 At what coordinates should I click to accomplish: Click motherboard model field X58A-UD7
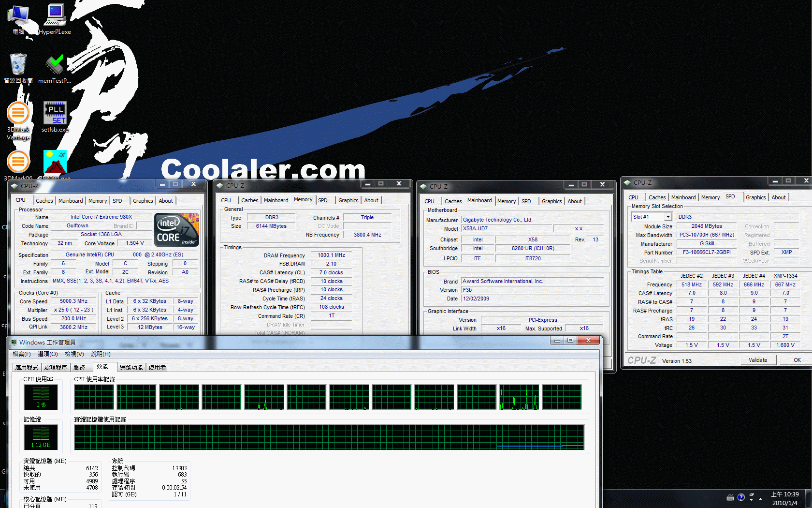506,228
